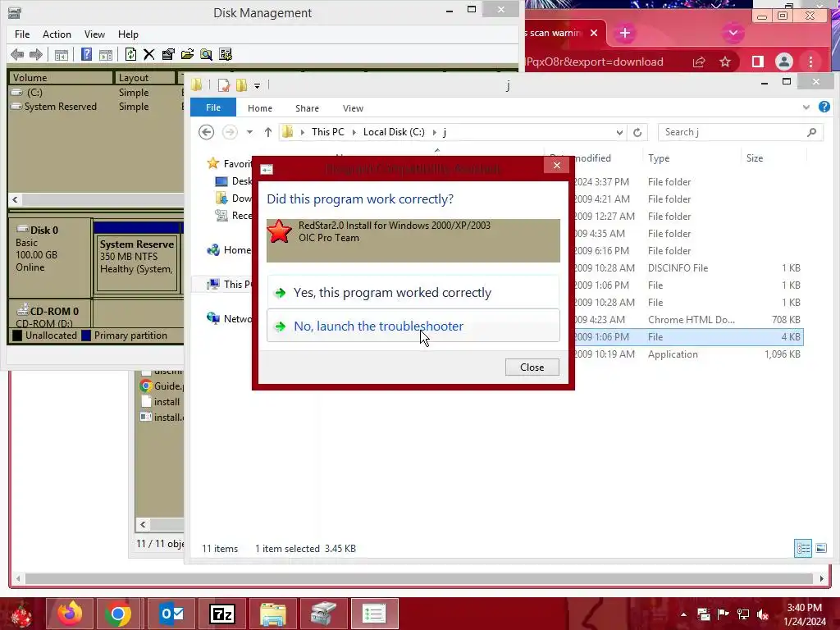Show hidden tray icons arrow
This screenshot has width=840, height=630.
[x=683, y=614]
